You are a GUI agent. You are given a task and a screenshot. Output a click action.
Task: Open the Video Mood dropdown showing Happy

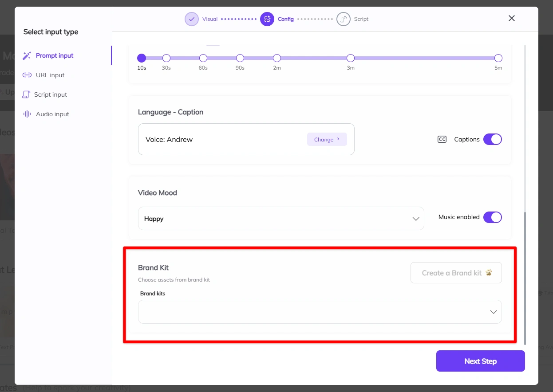281,219
